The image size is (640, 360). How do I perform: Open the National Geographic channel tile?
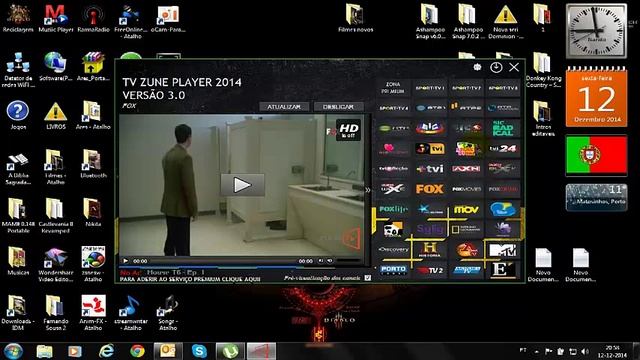tap(466, 229)
